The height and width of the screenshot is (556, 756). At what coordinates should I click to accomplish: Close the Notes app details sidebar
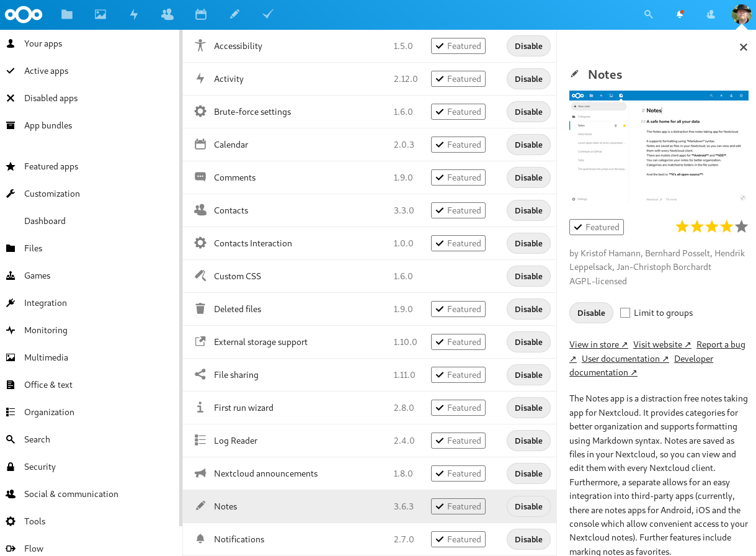[x=743, y=47]
